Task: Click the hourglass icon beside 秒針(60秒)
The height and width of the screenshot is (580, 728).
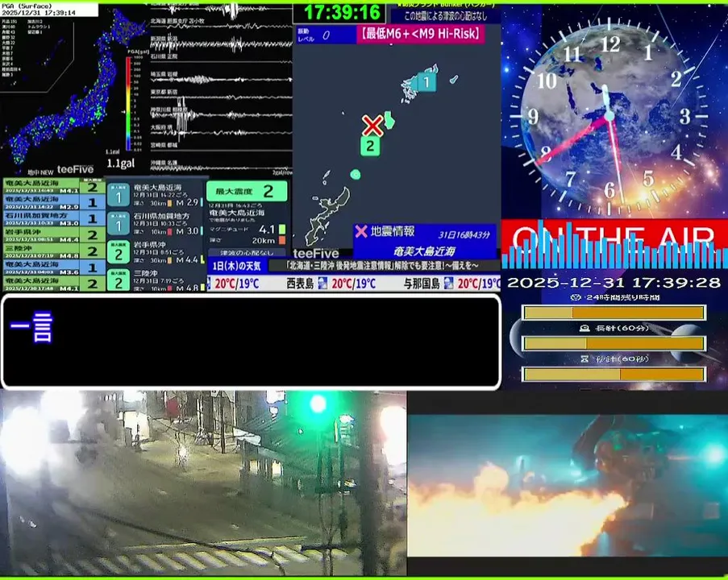Action: [584, 358]
